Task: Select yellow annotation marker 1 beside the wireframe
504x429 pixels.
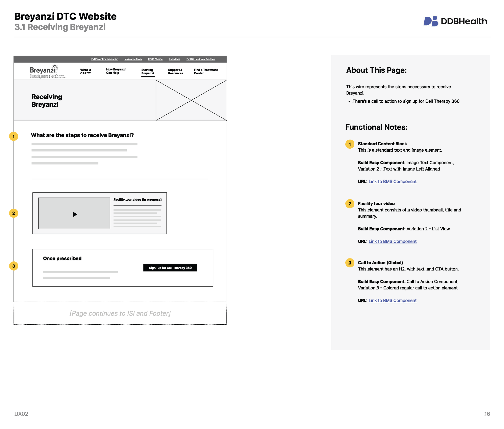Action: tap(14, 136)
